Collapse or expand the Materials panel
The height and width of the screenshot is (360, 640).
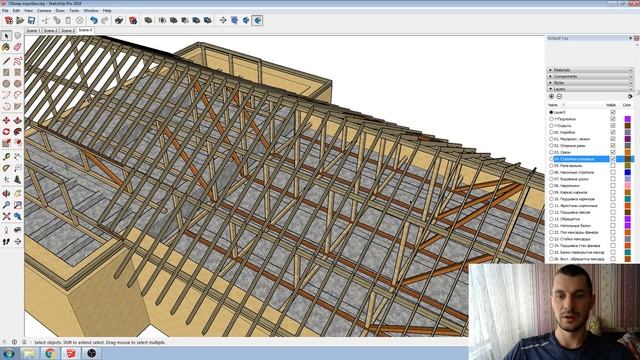point(590,70)
